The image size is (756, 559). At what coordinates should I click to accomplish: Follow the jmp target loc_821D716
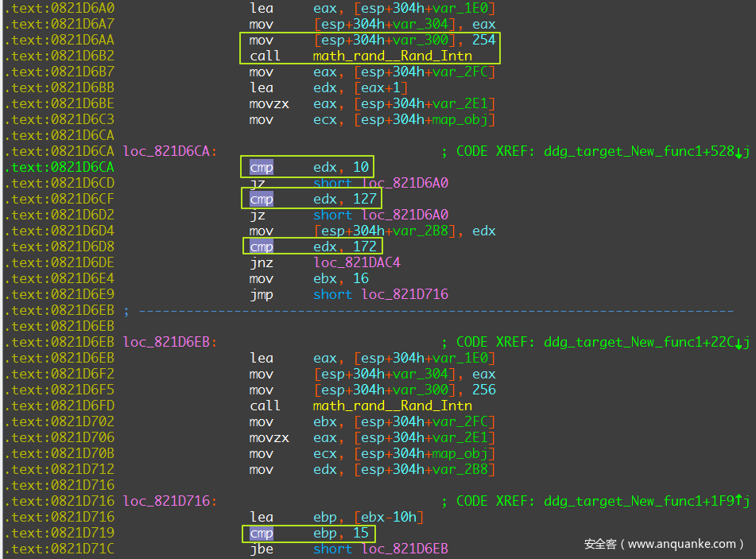click(405, 294)
